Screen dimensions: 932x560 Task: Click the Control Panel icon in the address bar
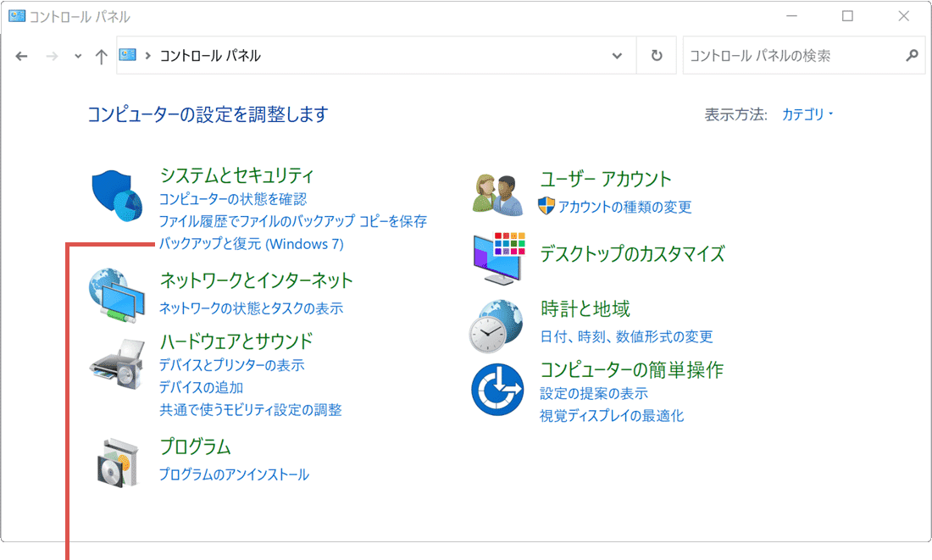126,54
